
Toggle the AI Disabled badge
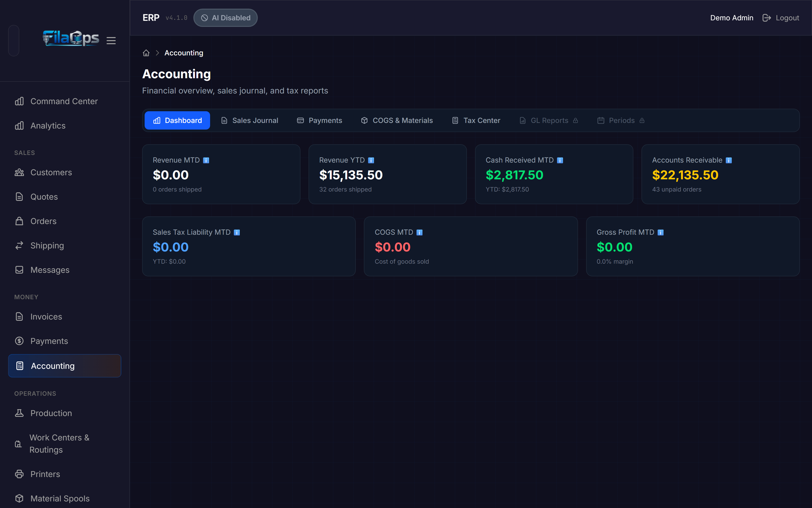tap(226, 18)
